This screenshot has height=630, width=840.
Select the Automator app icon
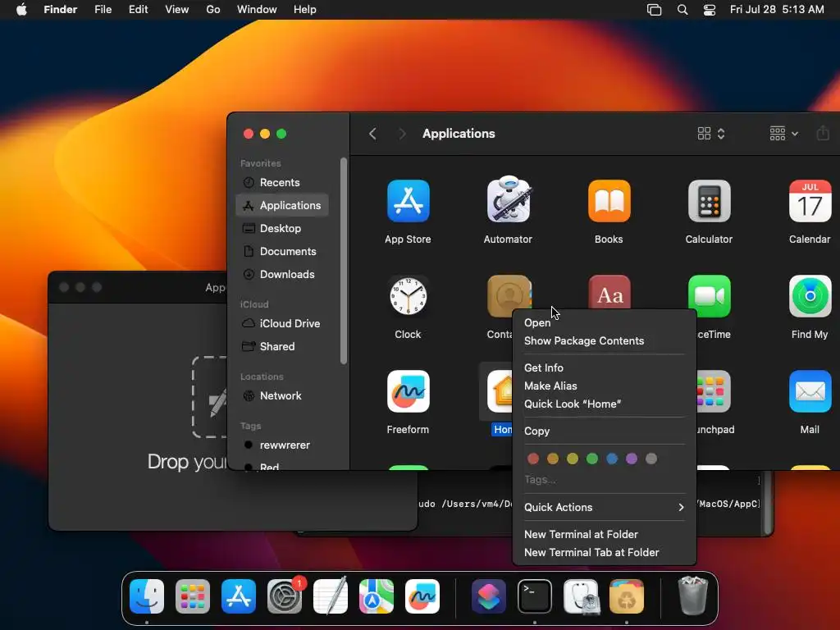pos(509,199)
